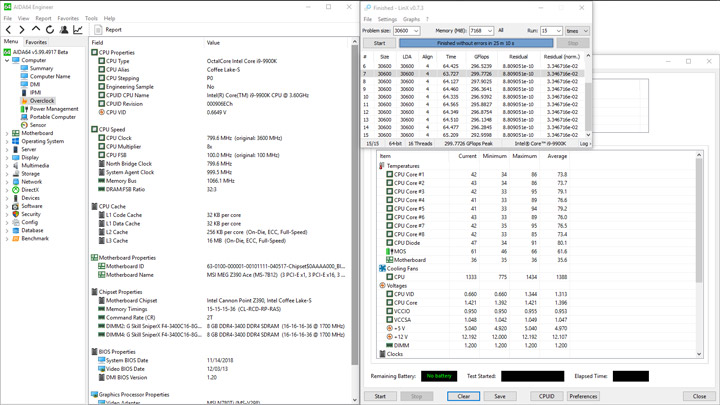Refresh the AIDA64 page

tap(50, 30)
